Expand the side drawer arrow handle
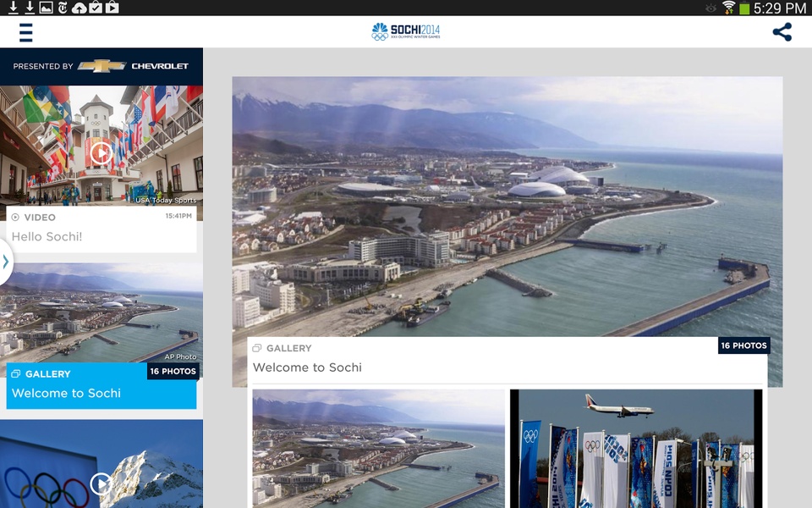Screen dimensions: 812x508 click(6, 262)
